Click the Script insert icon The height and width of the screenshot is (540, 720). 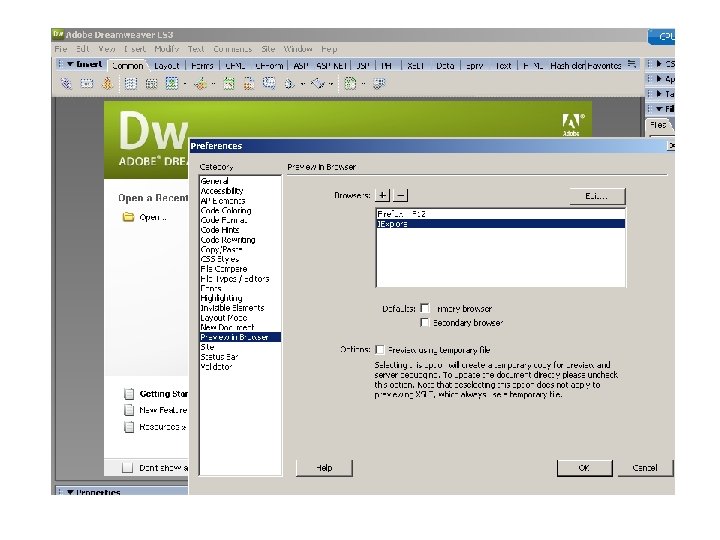click(x=318, y=84)
